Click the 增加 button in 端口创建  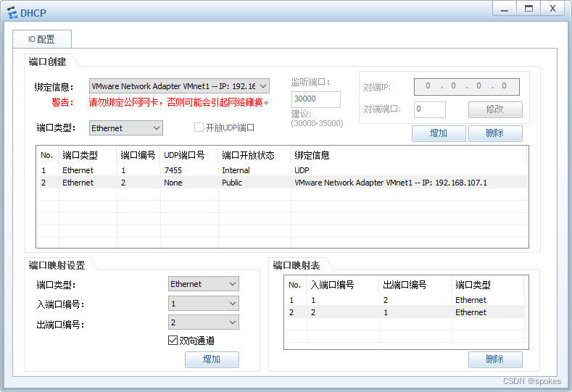439,133
